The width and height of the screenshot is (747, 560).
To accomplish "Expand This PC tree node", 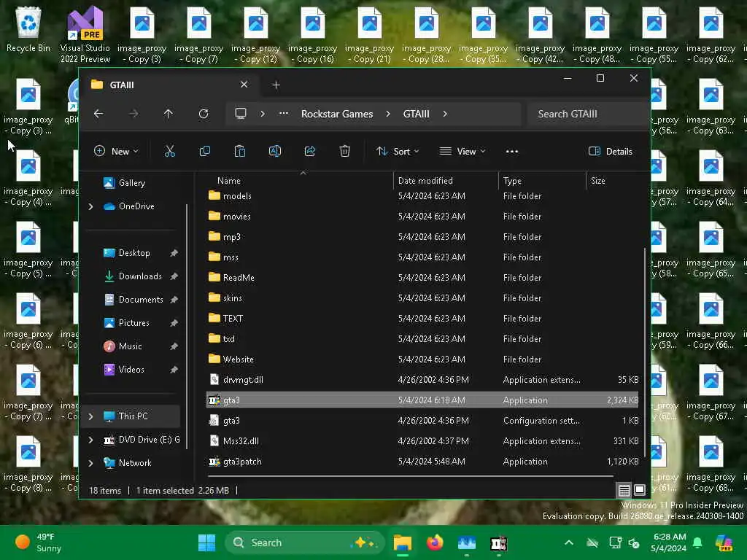I will pyautogui.click(x=91, y=416).
